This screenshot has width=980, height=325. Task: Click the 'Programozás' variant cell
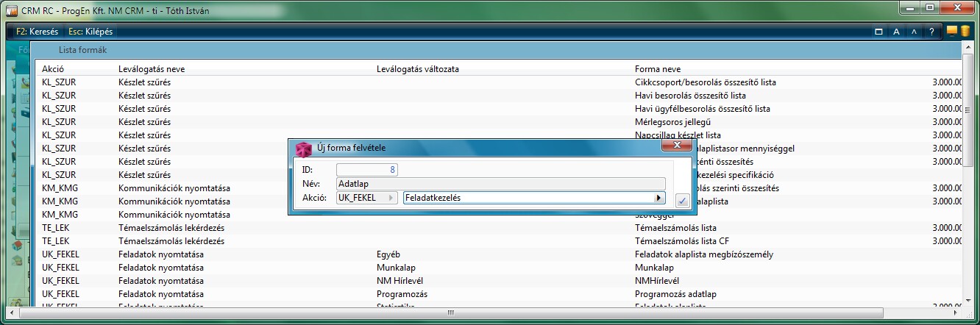402,294
